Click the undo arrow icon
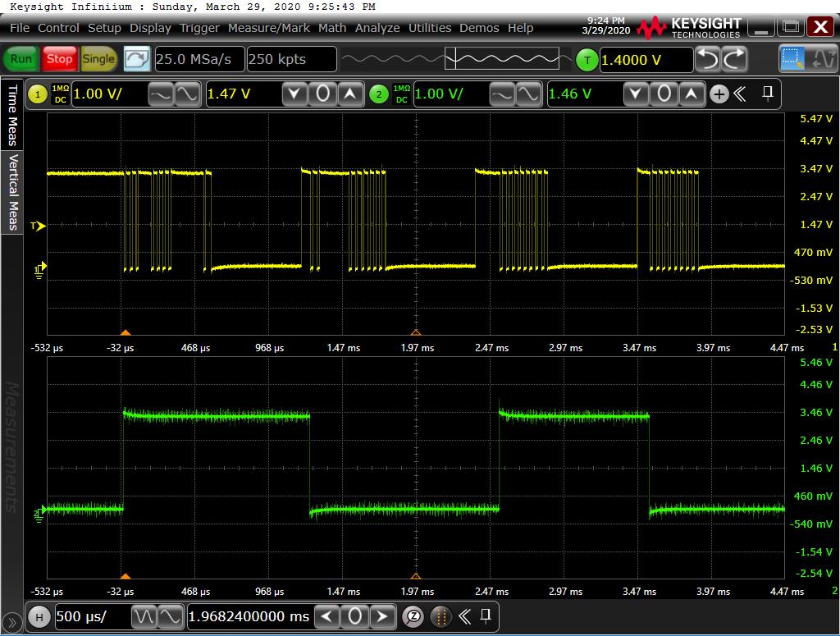Image resolution: width=840 pixels, height=636 pixels. [x=708, y=59]
